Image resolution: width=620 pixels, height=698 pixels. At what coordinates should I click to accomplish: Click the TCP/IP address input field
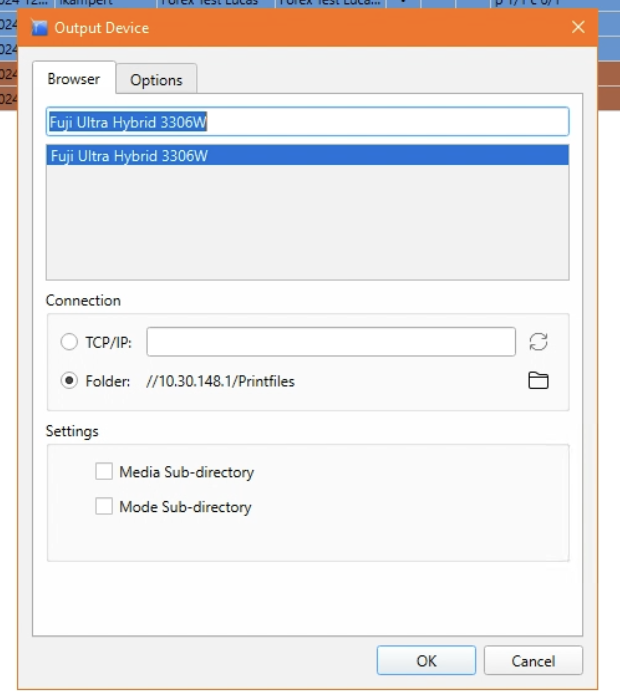click(x=331, y=342)
